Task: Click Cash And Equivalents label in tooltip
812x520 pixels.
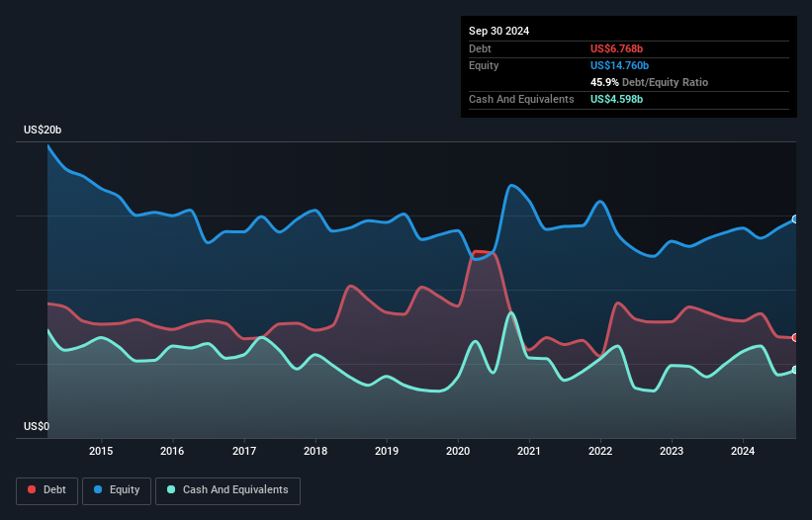Action: point(521,99)
